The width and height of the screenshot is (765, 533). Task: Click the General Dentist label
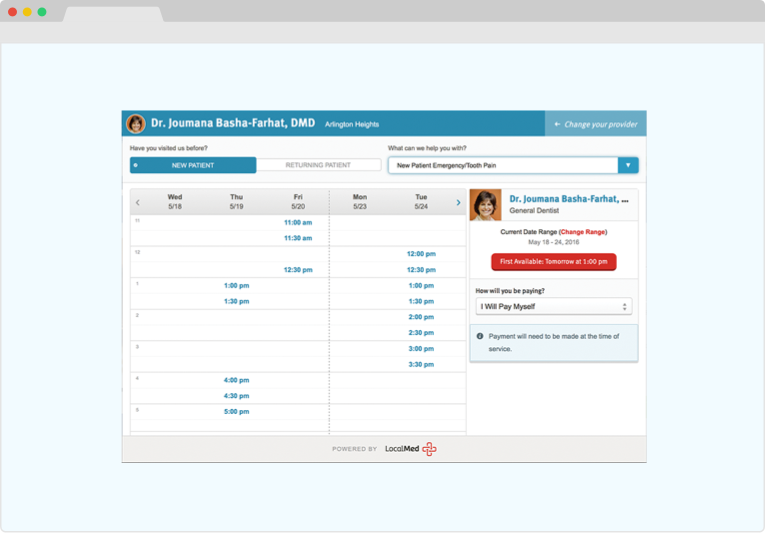tap(534, 210)
